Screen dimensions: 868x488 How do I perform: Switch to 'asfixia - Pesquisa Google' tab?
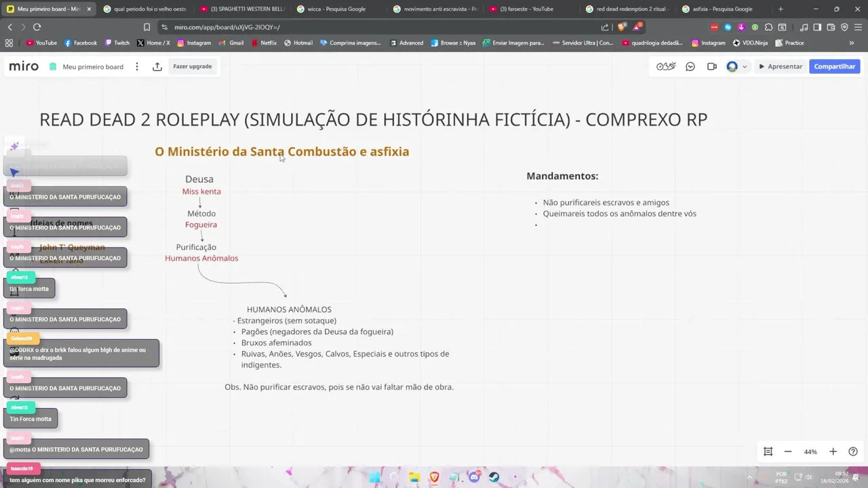click(x=724, y=9)
